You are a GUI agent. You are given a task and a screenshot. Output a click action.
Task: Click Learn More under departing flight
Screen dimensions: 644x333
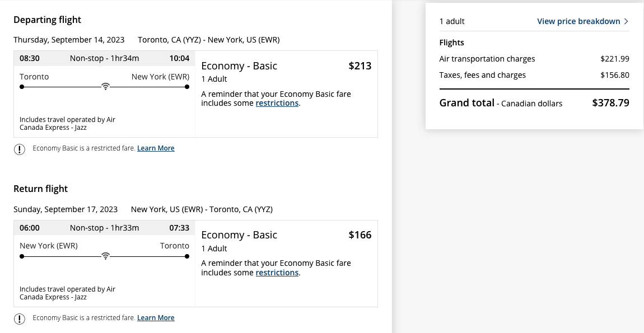[x=156, y=148]
